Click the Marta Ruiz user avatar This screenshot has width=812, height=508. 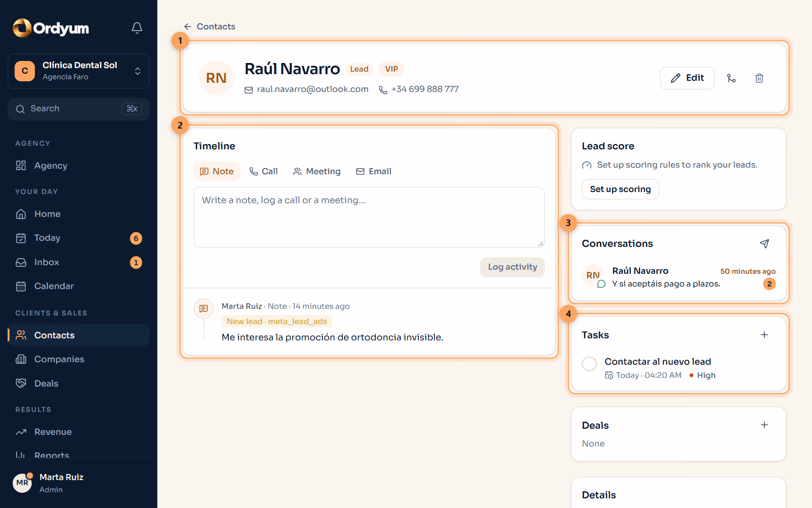coord(22,483)
